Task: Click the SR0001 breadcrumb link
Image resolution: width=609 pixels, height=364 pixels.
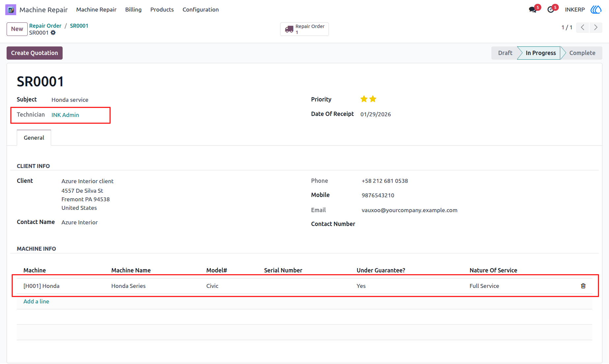Action: pos(79,26)
